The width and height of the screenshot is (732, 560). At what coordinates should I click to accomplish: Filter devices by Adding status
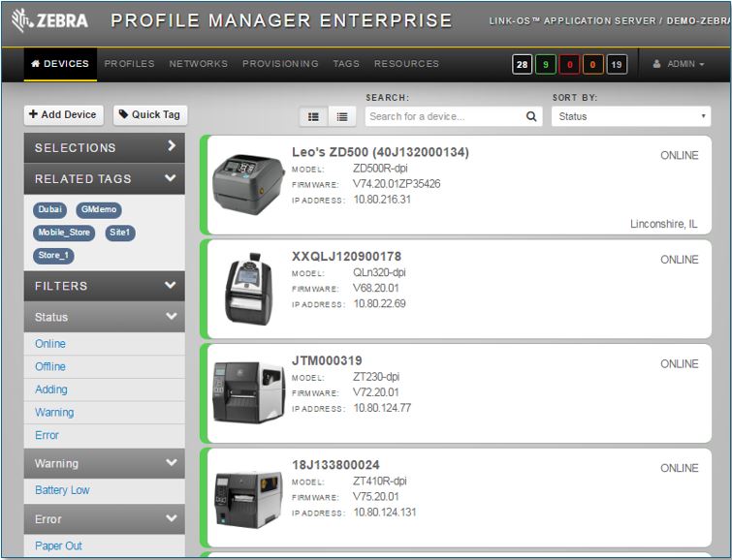pos(51,389)
